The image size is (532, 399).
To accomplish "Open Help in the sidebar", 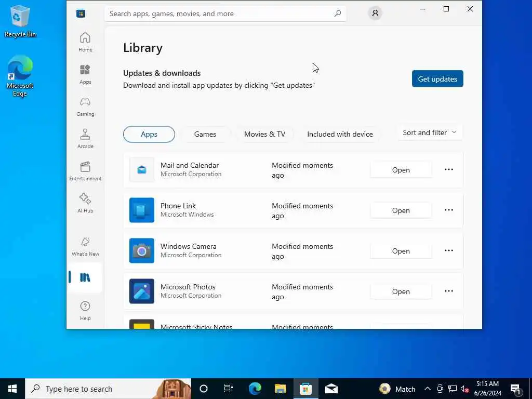I will pos(85,311).
